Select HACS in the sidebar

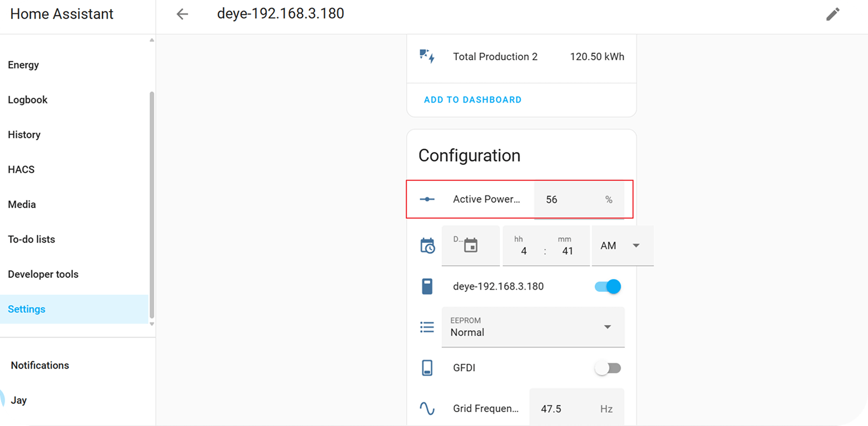coord(21,169)
